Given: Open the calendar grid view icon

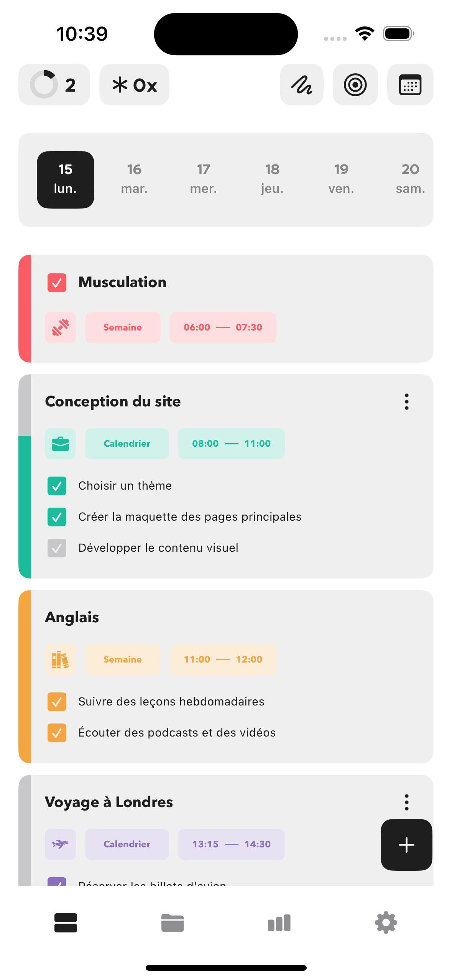Looking at the screenshot, I should [x=410, y=85].
